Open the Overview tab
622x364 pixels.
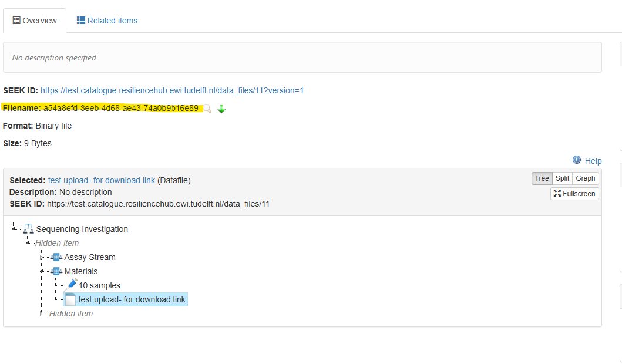(35, 21)
